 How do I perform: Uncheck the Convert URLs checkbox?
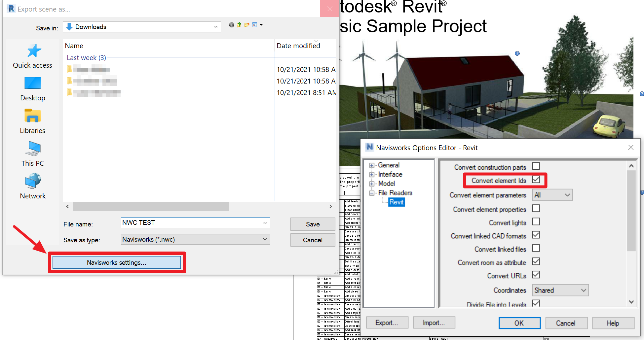pos(536,275)
